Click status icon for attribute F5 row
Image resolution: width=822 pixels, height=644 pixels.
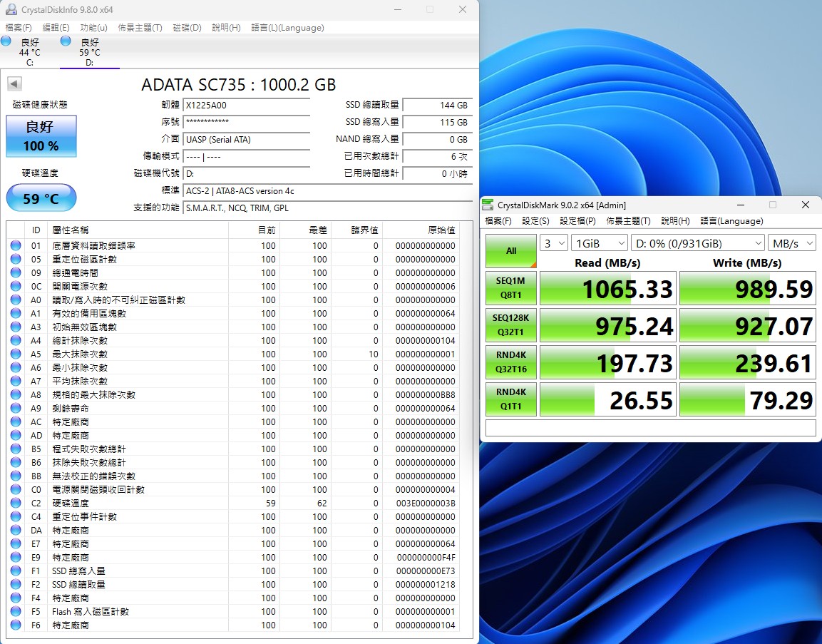click(16, 611)
